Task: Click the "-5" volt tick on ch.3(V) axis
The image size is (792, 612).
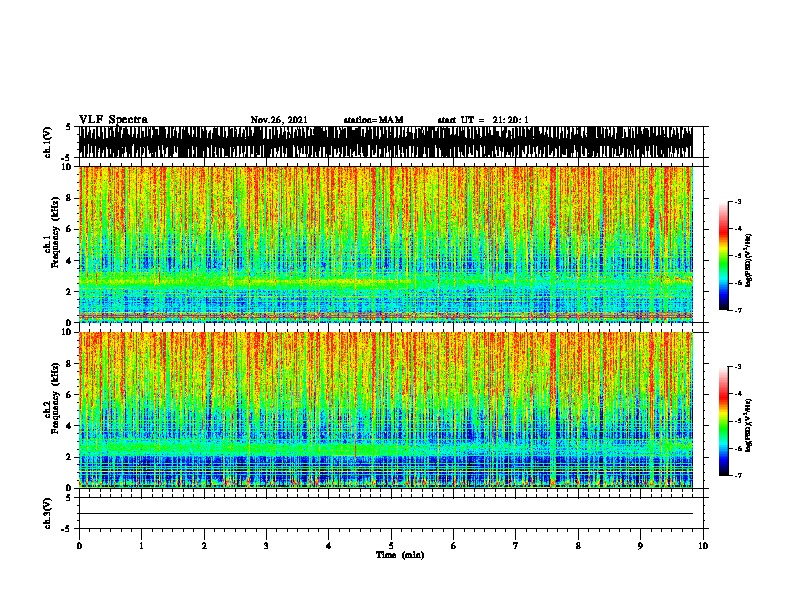Action: click(67, 529)
